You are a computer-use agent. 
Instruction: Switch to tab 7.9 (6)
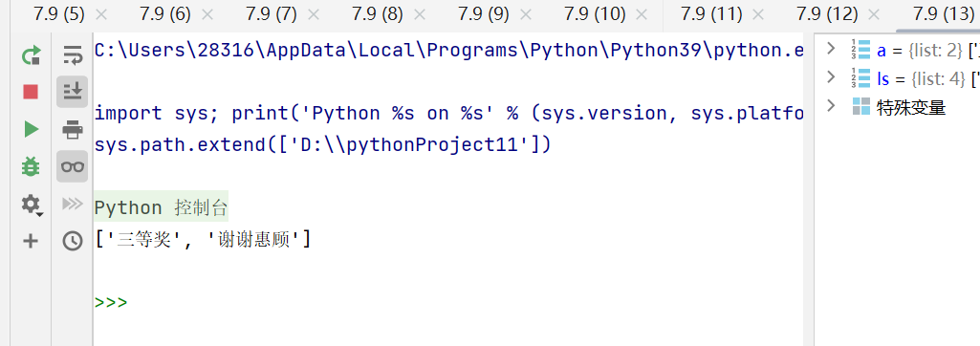165,13
